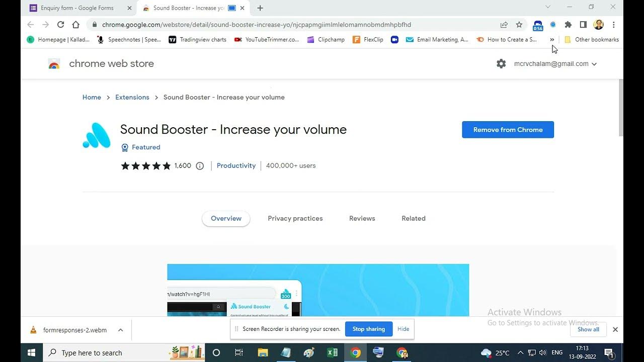Viewport: 644px width, 362px height.
Task: Close the downloads bar
Action: click(615, 330)
